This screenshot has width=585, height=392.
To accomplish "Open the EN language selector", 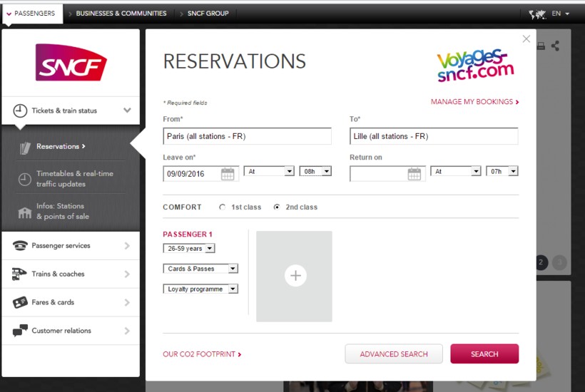I will pos(560,14).
